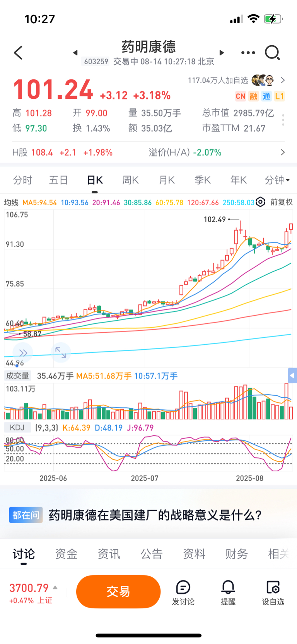Tap the L1 quote level badge
The width and height of the screenshot is (297, 644).
click(x=279, y=96)
